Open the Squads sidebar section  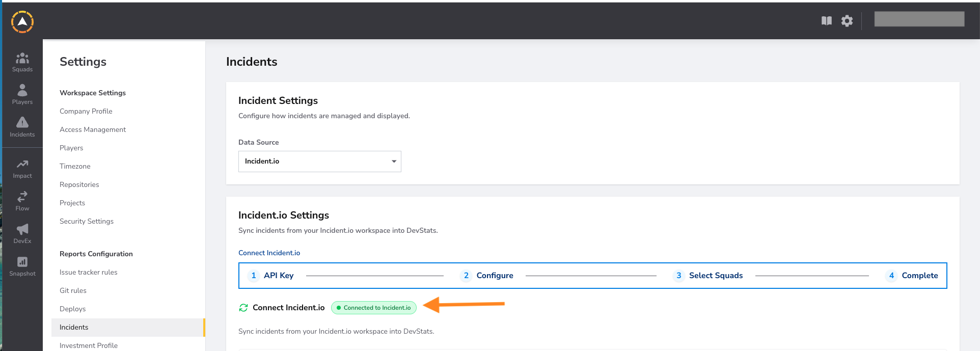(22, 62)
